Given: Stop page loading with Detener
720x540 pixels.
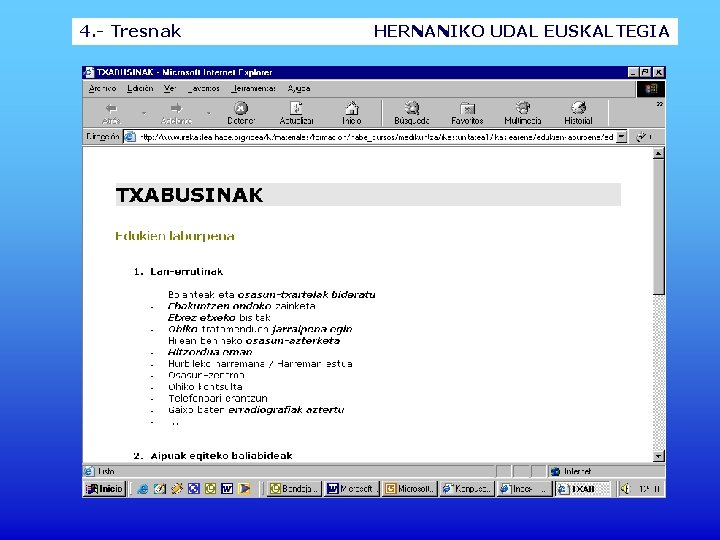Looking at the screenshot, I should (241, 113).
